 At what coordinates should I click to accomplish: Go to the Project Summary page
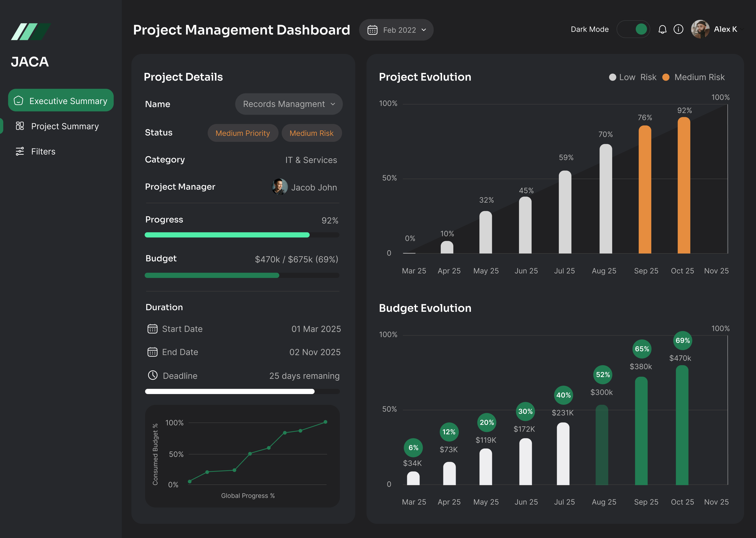click(65, 126)
